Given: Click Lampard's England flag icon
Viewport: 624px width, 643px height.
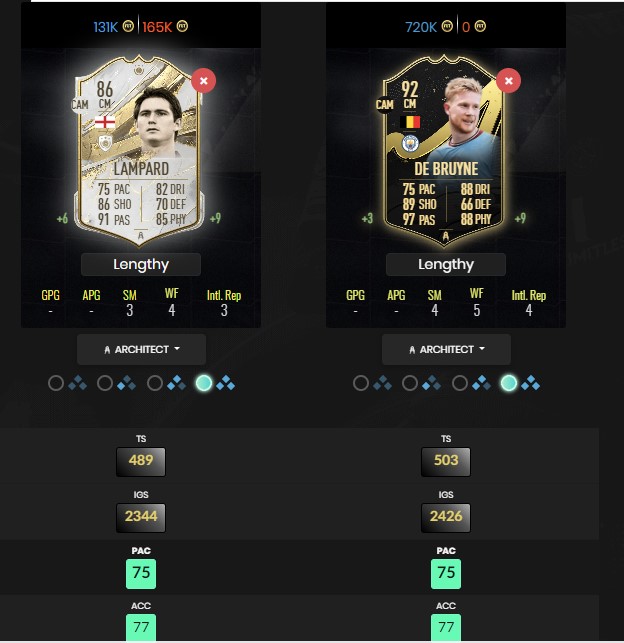Looking at the screenshot, I should pyautogui.click(x=105, y=122).
